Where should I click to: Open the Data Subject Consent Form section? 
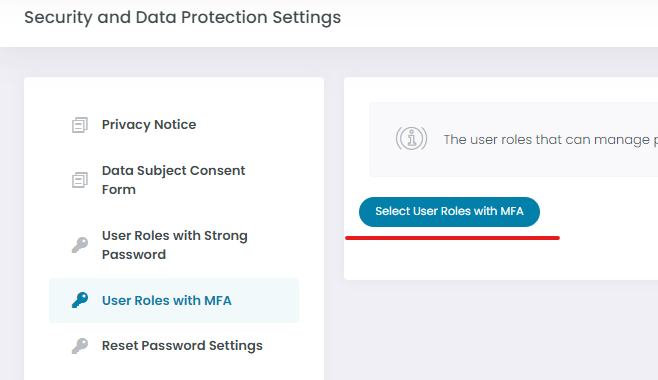click(173, 180)
